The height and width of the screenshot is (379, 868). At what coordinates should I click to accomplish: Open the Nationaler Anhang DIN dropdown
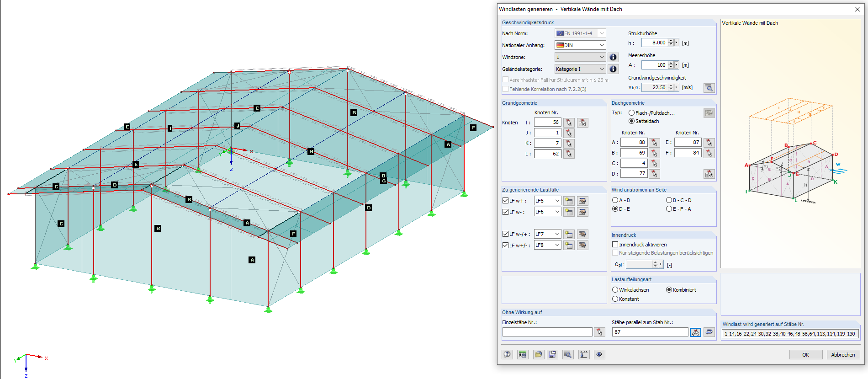580,45
